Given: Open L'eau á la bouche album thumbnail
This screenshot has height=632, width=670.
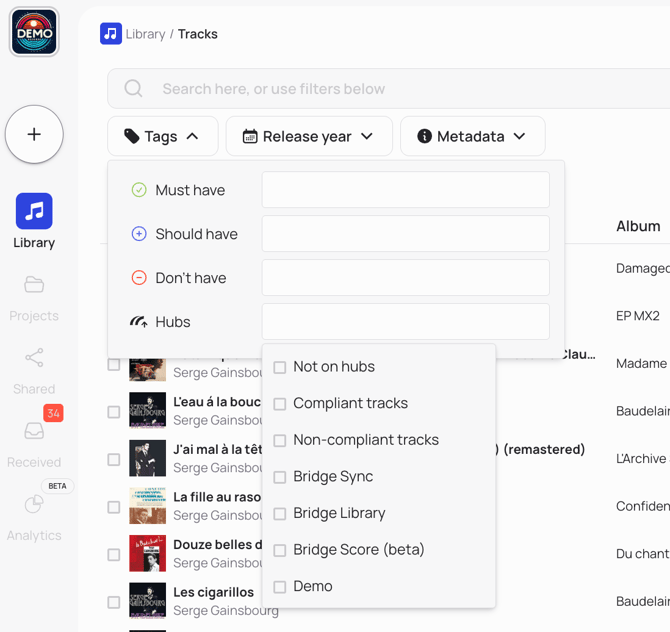Looking at the screenshot, I should [147, 410].
